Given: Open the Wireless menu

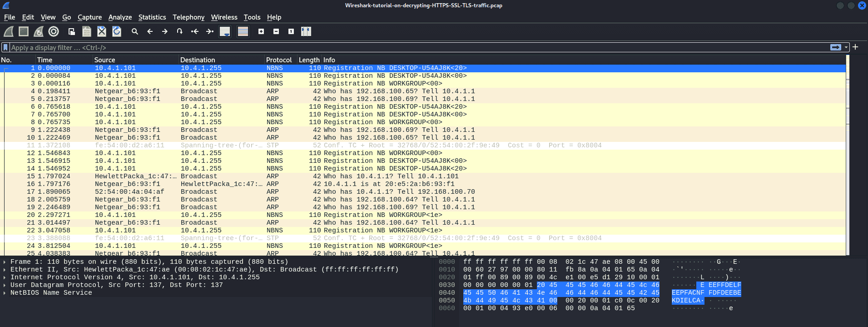Looking at the screenshot, I should [x=224, y=17].
